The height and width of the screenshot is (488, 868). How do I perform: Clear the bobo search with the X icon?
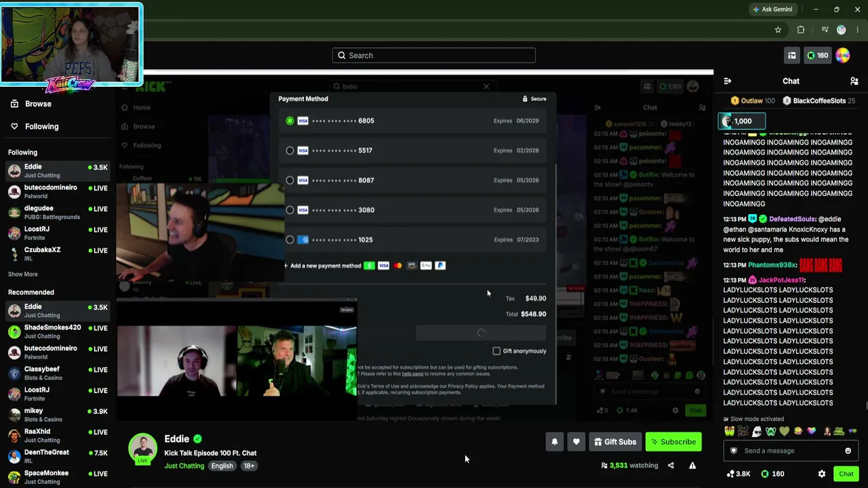tap(486, 87)
